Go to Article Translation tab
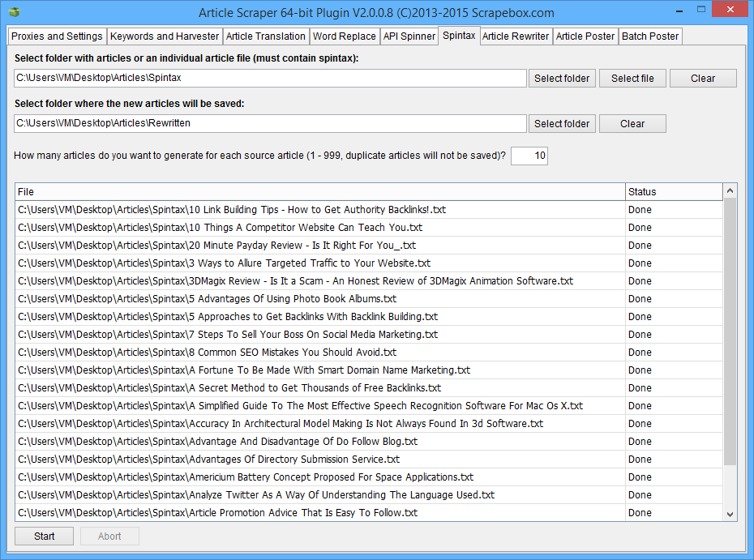Viewport: 754px width, 560px height. (266, 36)
